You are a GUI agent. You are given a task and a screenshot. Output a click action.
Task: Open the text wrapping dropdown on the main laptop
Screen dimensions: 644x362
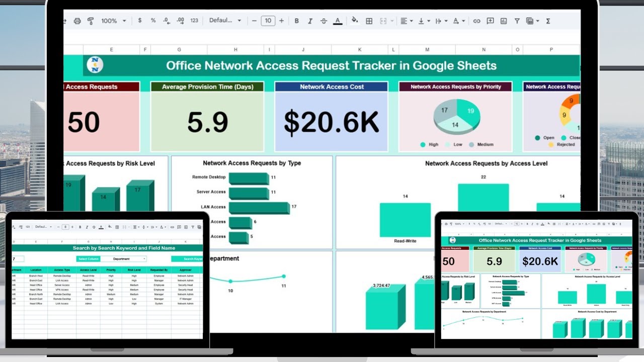pyautogui.click(x=441, y=21)
